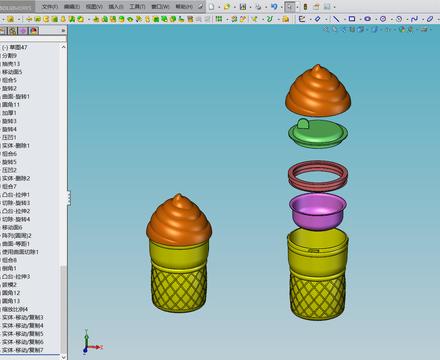
Task: Expand the panel tabs overflow arrow
Action: coord(63,30)
